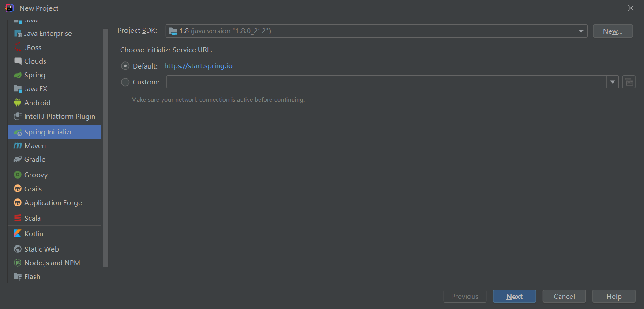Select Android project type
This screenshot has height=309, width=644.
(x=54, y=103)
